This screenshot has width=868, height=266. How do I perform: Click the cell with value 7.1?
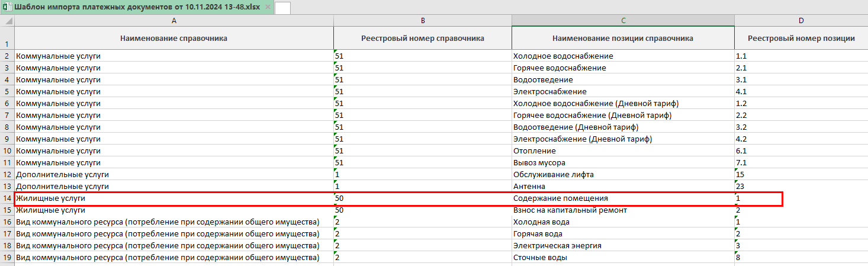point(801,163)
